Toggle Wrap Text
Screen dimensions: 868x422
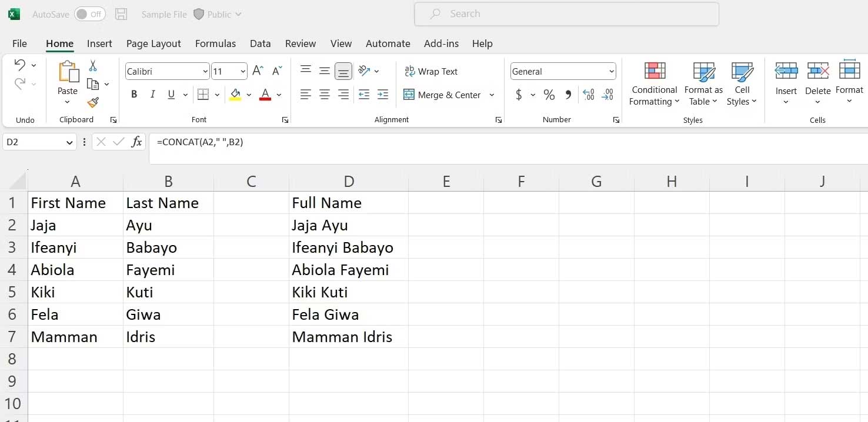[x=431, y=71]
